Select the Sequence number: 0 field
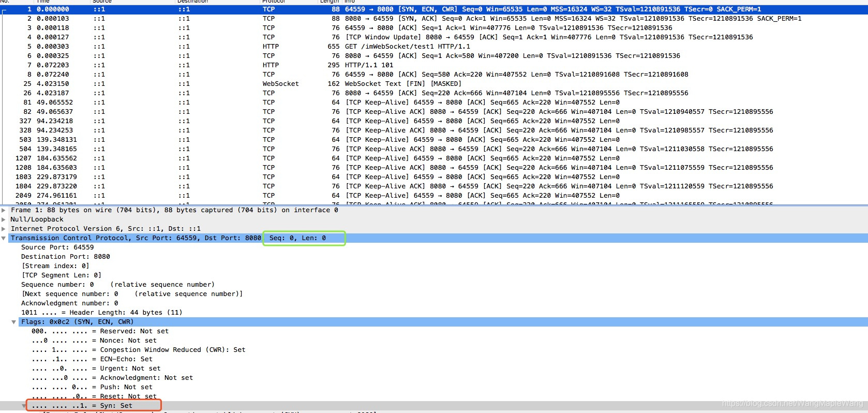This screenshot has height=413, width=868. coord(118,285)
